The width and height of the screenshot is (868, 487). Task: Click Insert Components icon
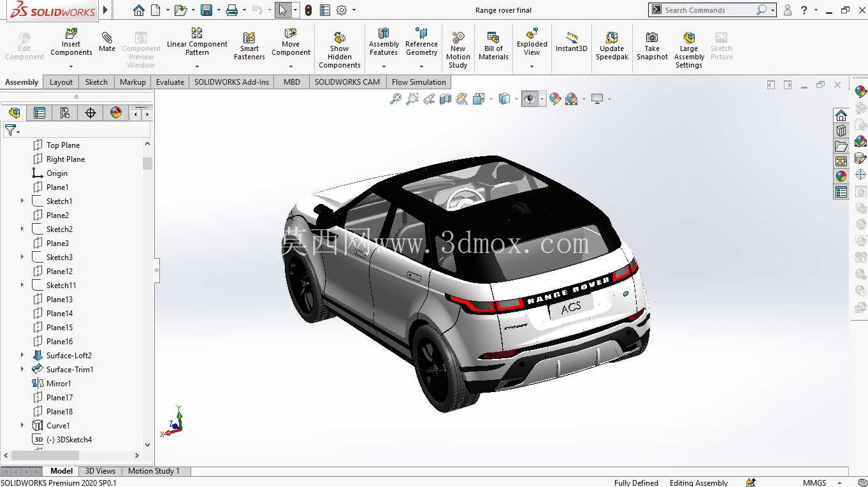71,43
